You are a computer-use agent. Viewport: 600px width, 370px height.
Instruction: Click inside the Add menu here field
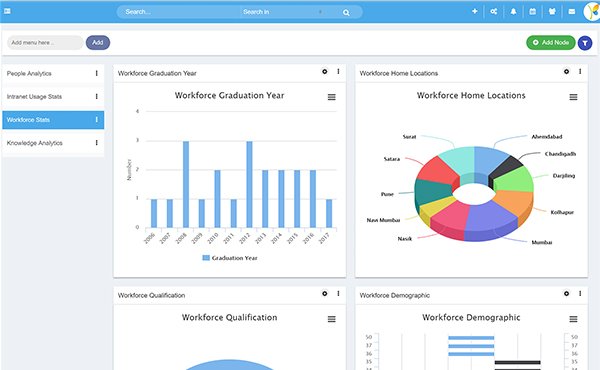coord(45,42)
